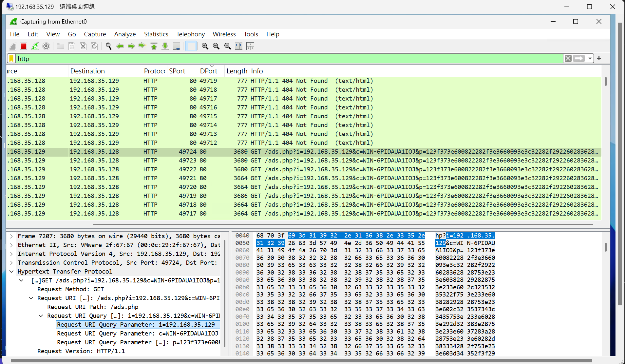Clear the http display filter
This screenshot has width=625, height=364.
click(568, 58)
